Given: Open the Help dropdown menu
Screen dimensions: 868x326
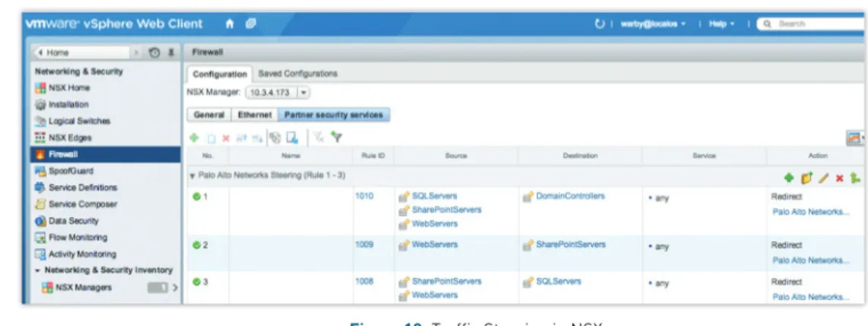Looking at the screenshot, I should [722, 24].
